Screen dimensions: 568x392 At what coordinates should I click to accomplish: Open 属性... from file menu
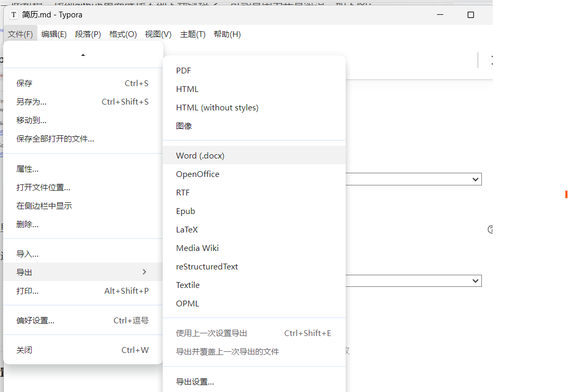pos(82,169)
